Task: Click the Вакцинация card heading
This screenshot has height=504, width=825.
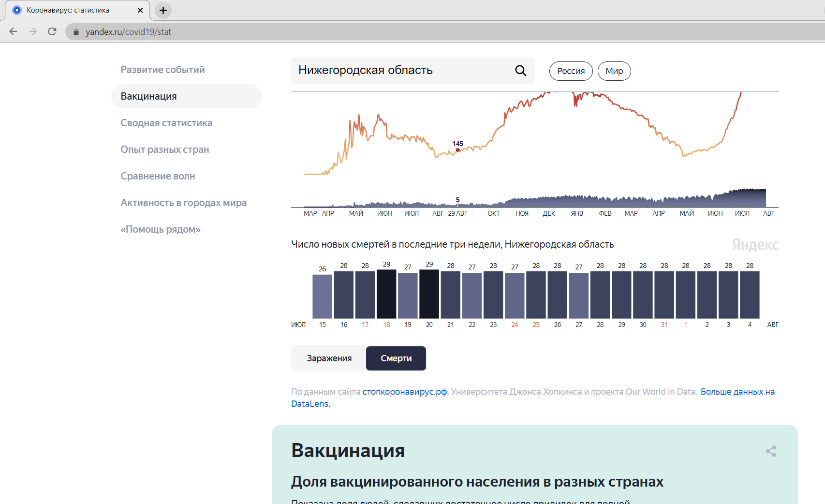Action: [348, 450]
